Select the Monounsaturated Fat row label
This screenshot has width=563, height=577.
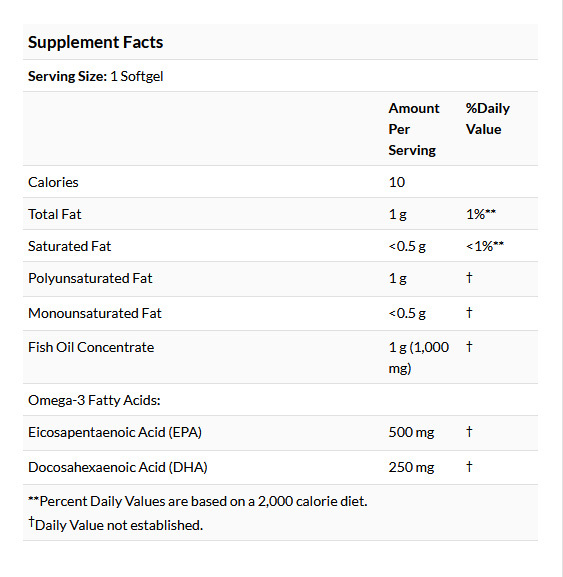pos(95,314)
